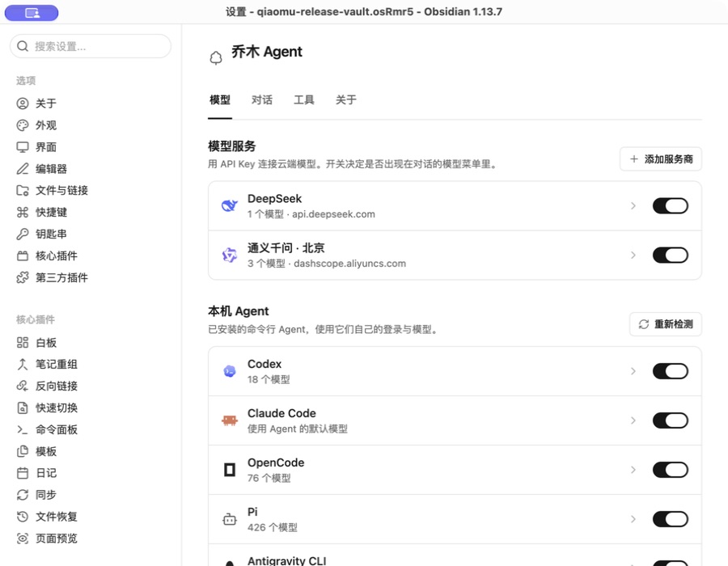Image resolution: width=728 pixels, height=566 pixels.
Task: Click the Keychain (钥匙串) key icon
Action: [x=23, y=234]
